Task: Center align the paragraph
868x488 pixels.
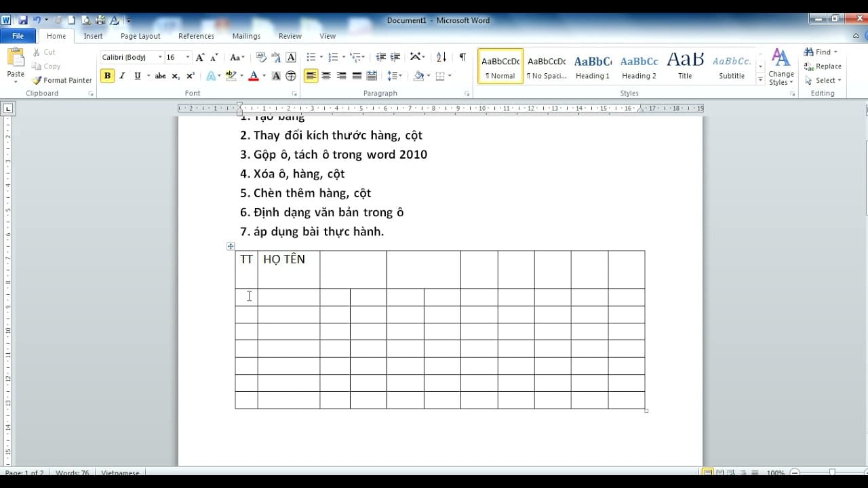Action: click(326, 76)
